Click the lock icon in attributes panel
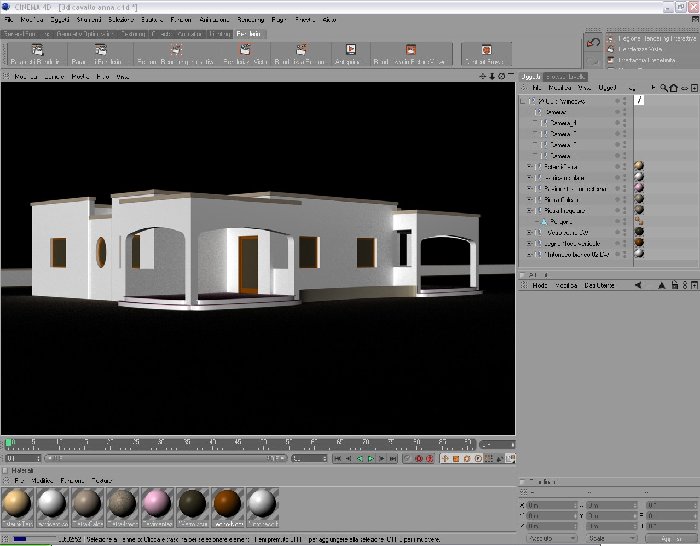The height and width of the screenshot is (546, 700). click(675, 285)
